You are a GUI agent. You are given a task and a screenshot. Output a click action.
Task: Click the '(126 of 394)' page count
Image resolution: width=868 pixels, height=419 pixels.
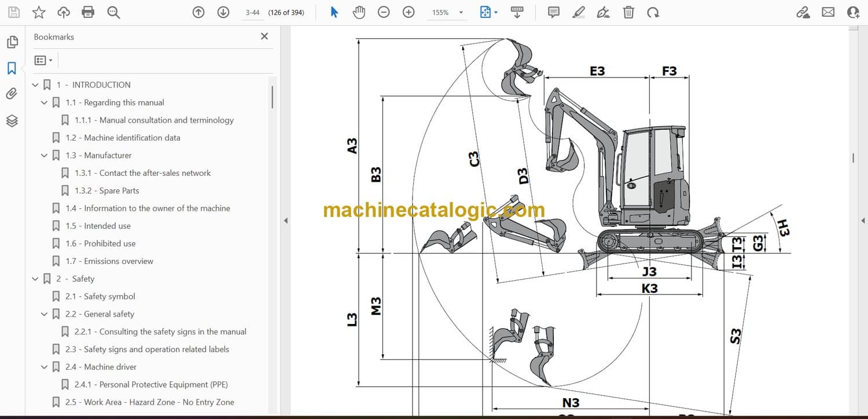pyautogui.click(x=286, y=12)
